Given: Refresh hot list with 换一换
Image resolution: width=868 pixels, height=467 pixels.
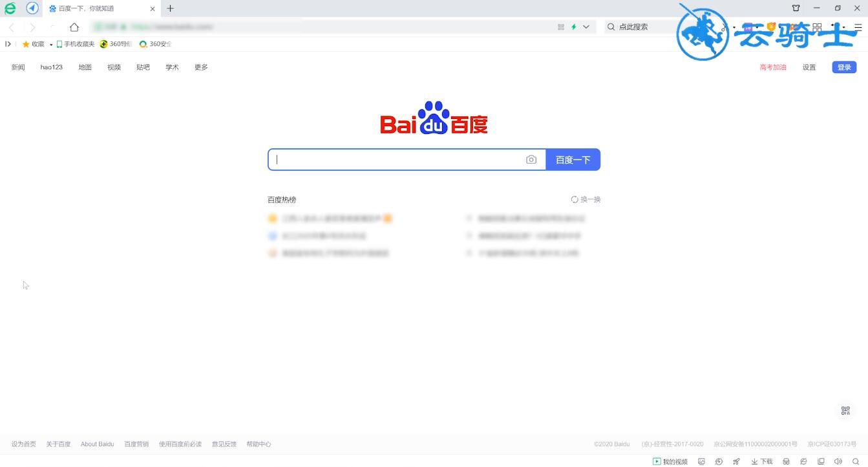Looking at the screenshot, I should pyautogui.click(x=586, y=199).
